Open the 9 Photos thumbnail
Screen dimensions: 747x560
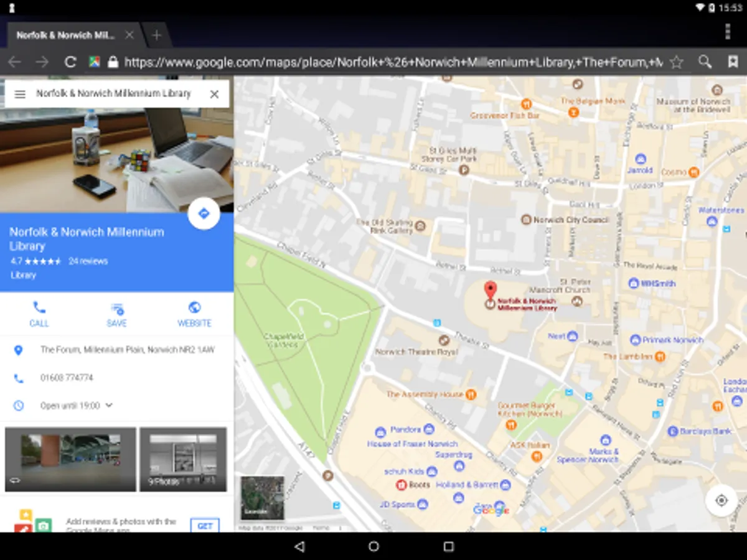point(183,459)
